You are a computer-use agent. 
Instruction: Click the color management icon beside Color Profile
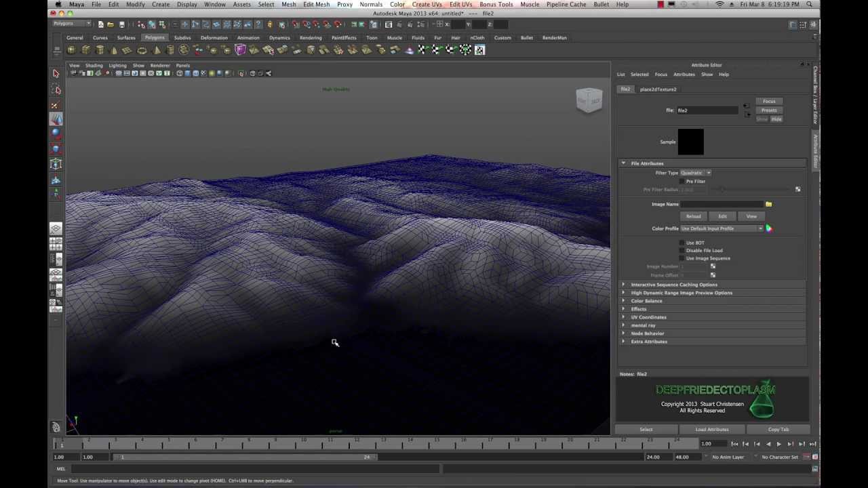coord(768,228)
